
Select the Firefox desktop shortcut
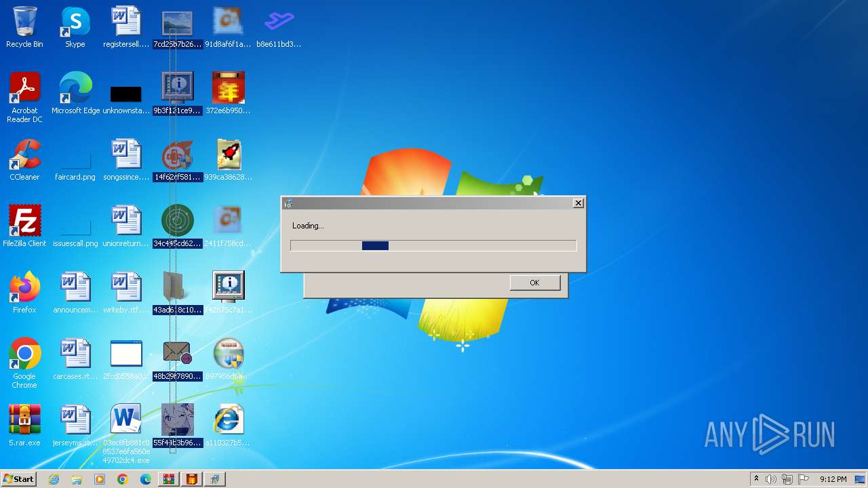click(24, 293)
